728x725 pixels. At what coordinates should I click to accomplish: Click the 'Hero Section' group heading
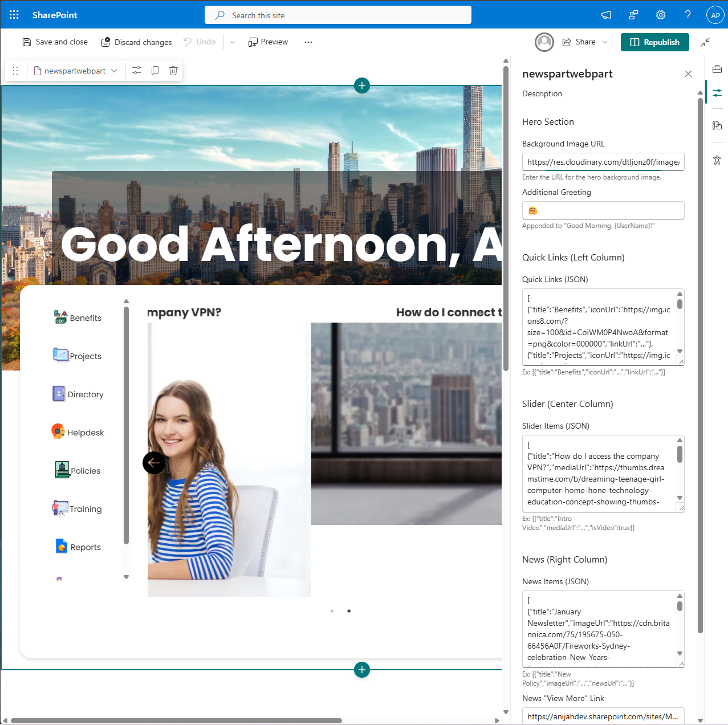(548, 122)
